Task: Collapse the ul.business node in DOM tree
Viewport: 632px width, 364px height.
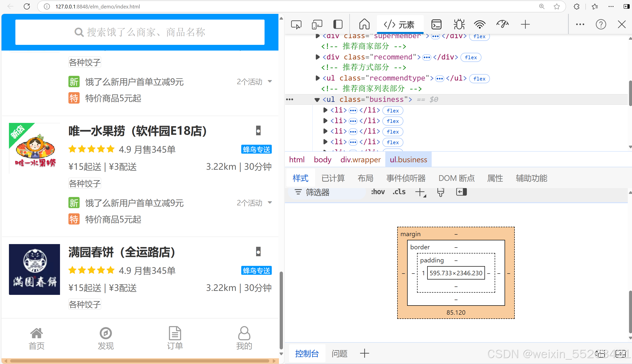Action: point(317,100)
